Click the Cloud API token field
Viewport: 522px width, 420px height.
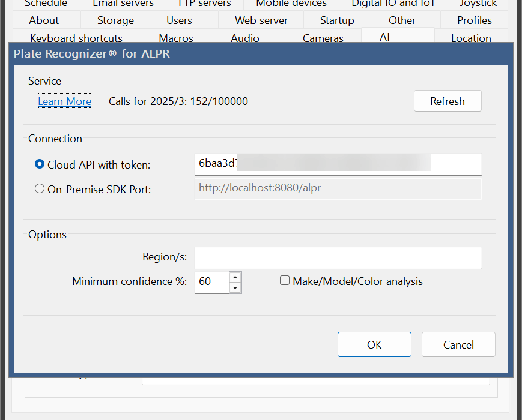tap(338, 164)
